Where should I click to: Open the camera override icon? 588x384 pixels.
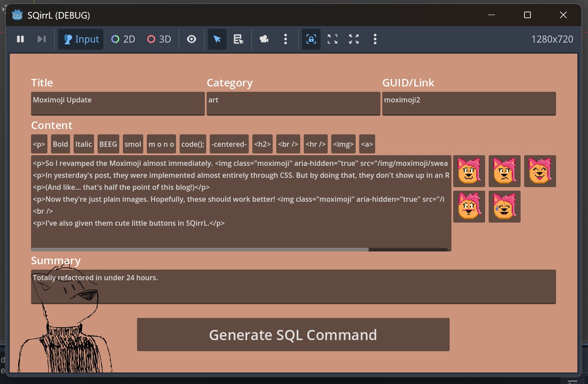[264, 39]
